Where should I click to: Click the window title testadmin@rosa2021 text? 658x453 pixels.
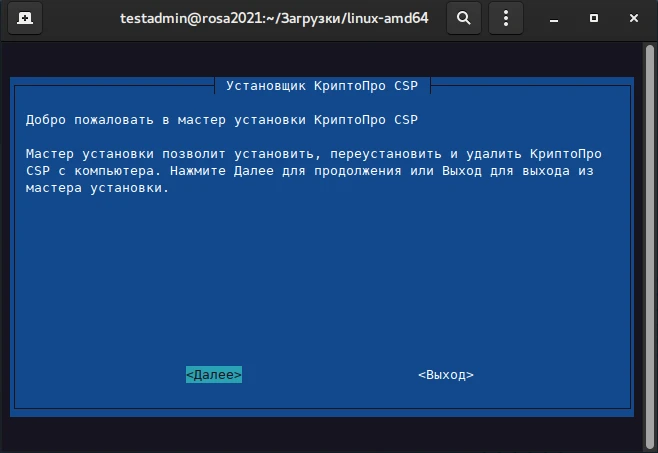[x=274, y=18]
